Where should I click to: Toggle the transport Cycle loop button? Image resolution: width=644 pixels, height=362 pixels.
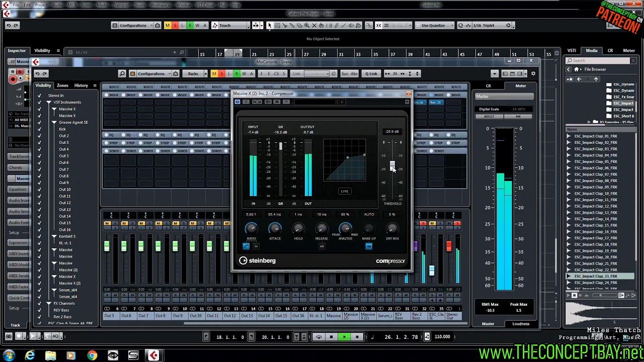pyautogui.click(x=318, y=337)
